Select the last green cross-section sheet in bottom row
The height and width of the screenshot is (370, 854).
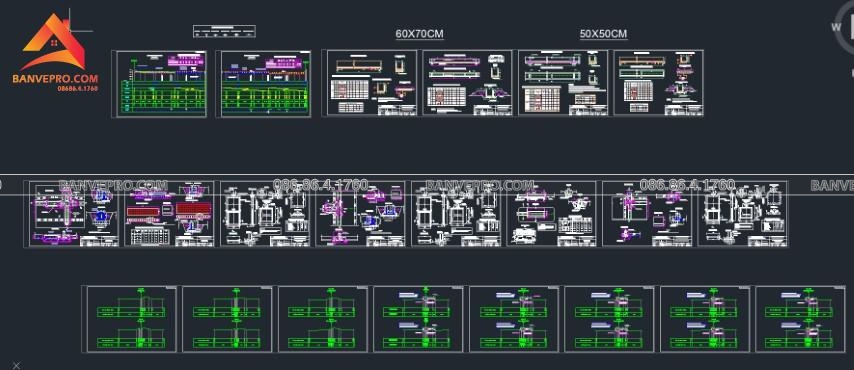800,319
